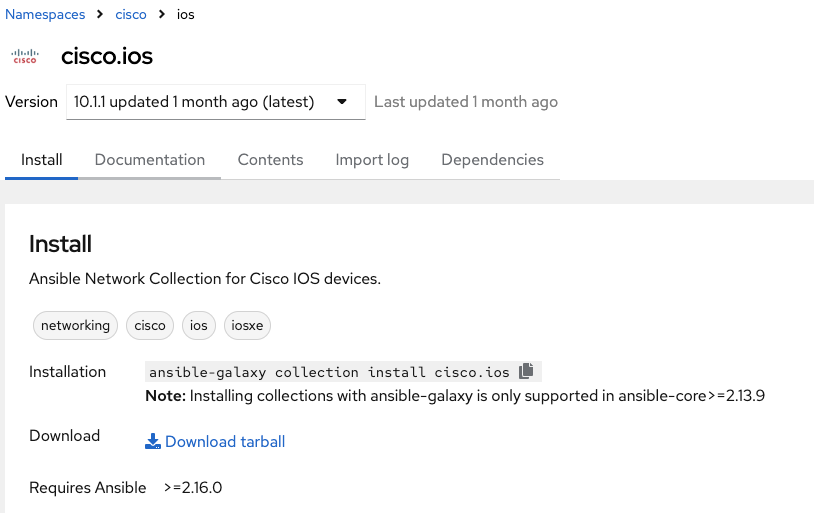
Task: Go to Namespaces breadcrumb link
Action: click(x=45, y=14)
